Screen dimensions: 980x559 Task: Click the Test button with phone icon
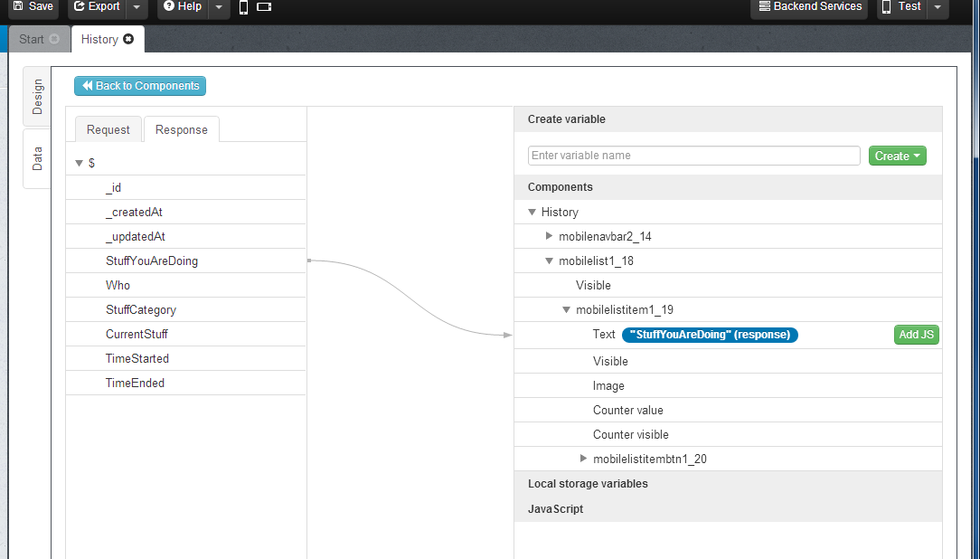(900, 7)
